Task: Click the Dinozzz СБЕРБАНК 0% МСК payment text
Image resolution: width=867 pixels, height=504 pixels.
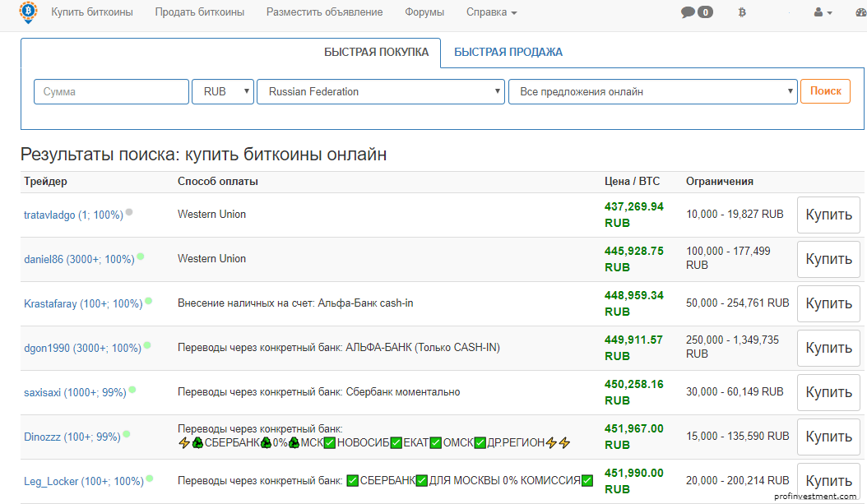Action: pos(373,436)
